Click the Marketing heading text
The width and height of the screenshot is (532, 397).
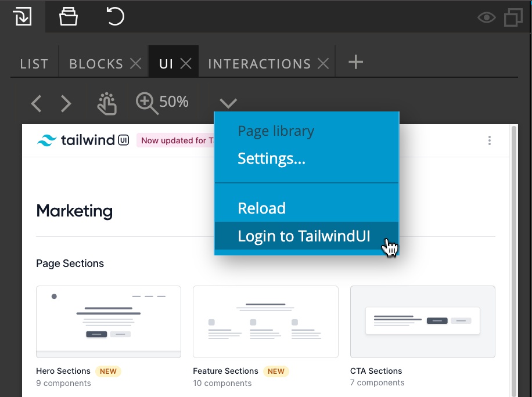(74, 211)
